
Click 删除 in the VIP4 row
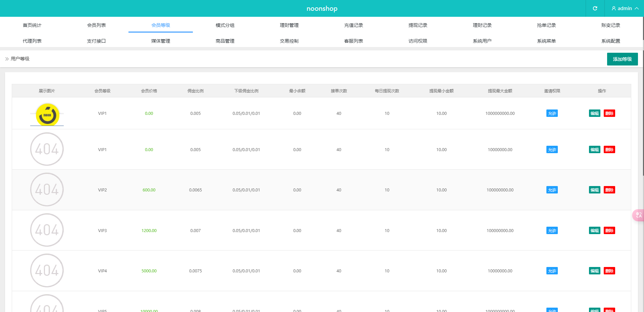point(609,271)
